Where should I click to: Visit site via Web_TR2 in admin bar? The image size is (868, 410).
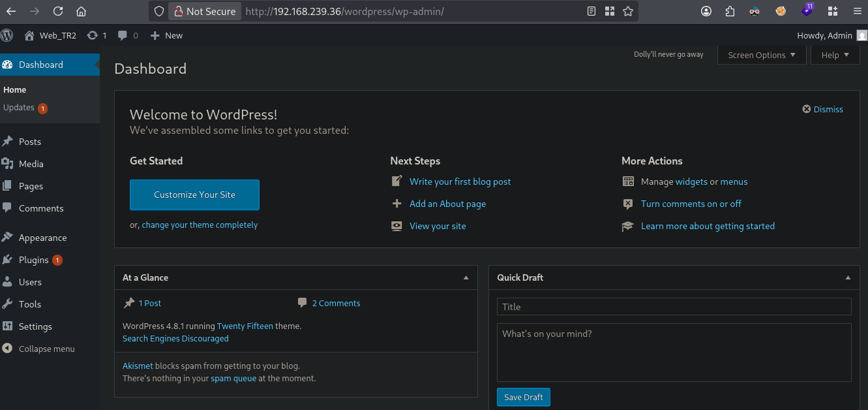[x=50, y=35]
